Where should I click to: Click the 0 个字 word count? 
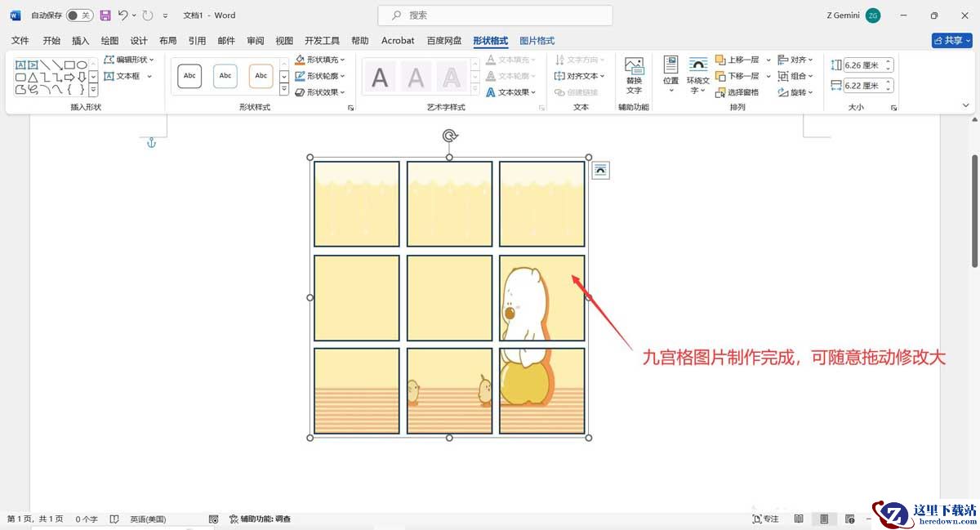pyautogui.click(x=87, y=519)
